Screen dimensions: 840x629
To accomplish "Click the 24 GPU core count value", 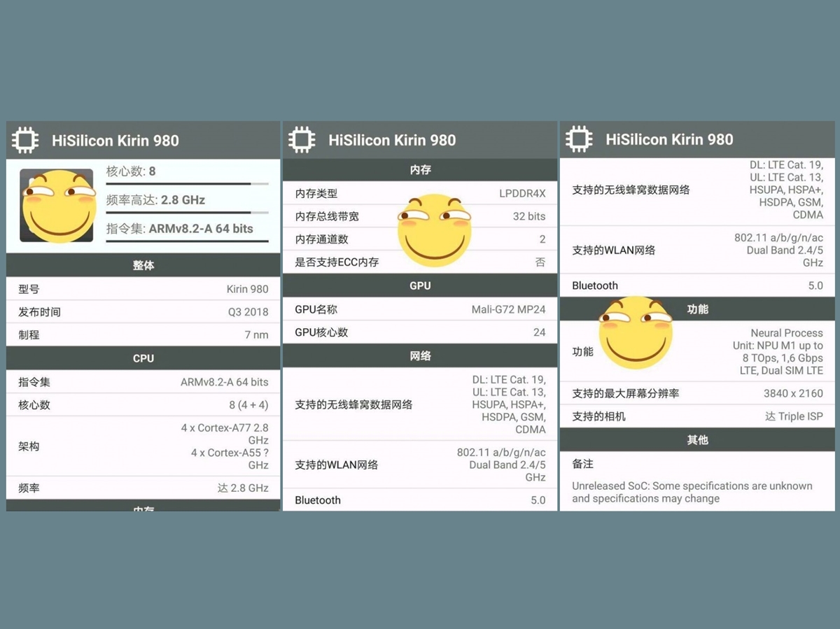I will coord(539,332).
